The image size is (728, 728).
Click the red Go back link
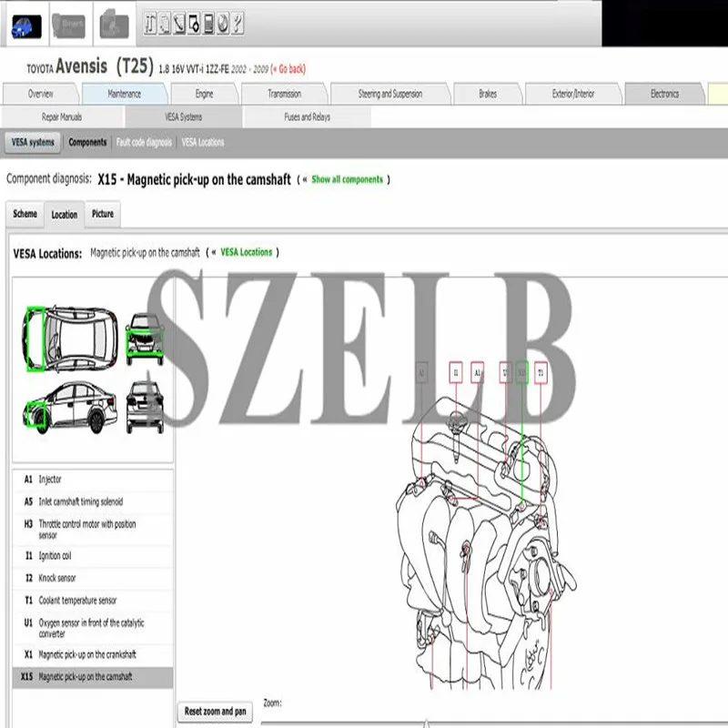click(288, 69)
